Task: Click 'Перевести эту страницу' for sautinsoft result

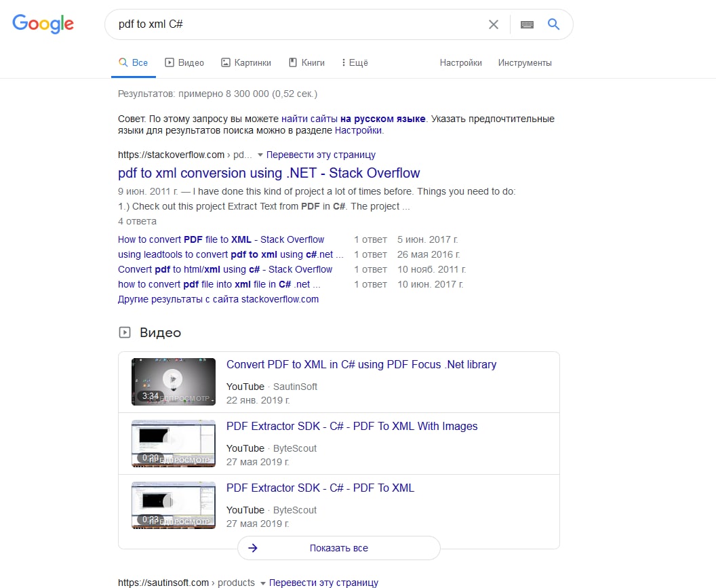Action: (x=323, y=583)
